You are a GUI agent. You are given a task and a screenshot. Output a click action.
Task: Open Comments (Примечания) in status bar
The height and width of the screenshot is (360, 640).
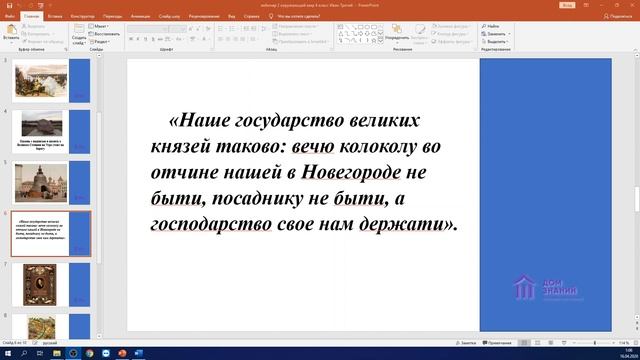497,343
